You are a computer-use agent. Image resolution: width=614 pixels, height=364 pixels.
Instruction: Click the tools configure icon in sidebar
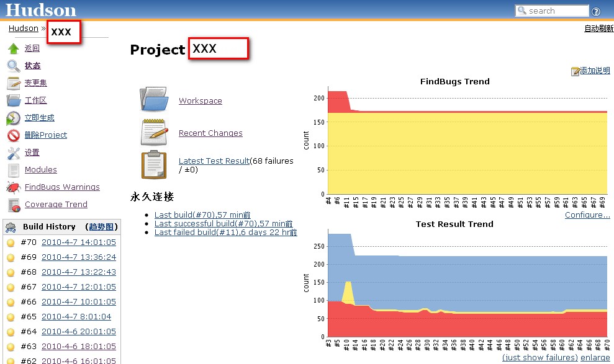click(x=13, y=153)
